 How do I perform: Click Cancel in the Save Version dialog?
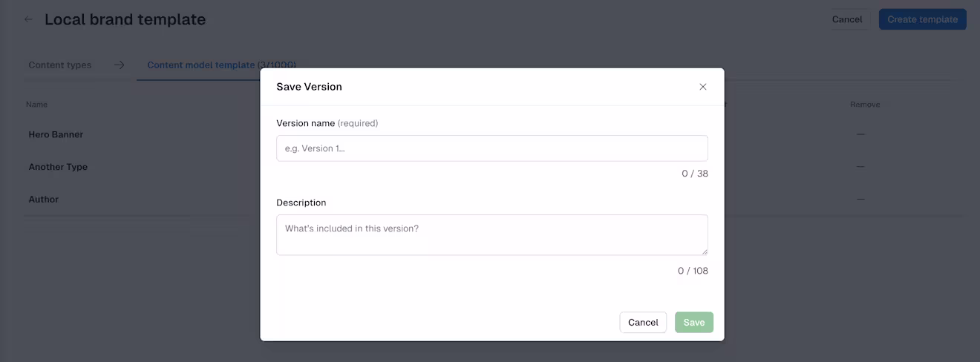click(x=643, y=323)
